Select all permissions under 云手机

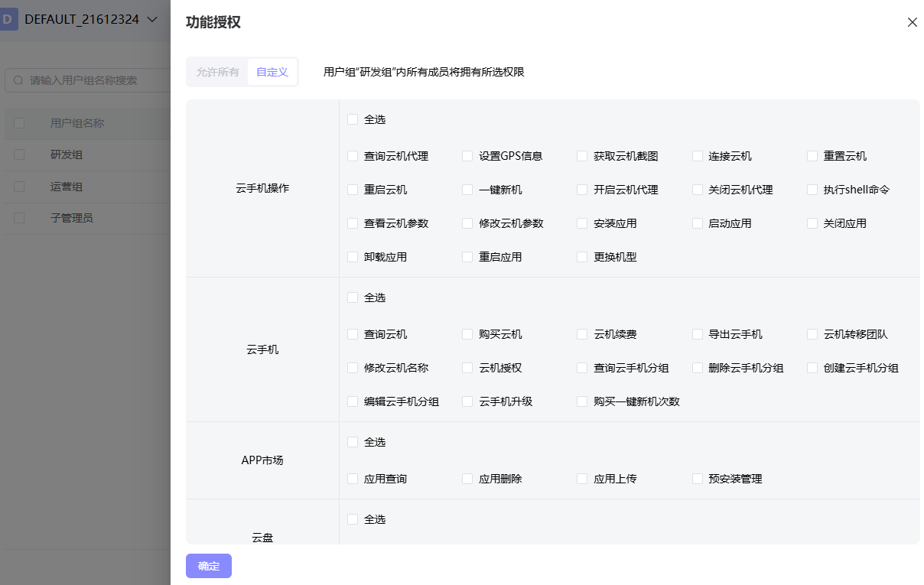353,297
